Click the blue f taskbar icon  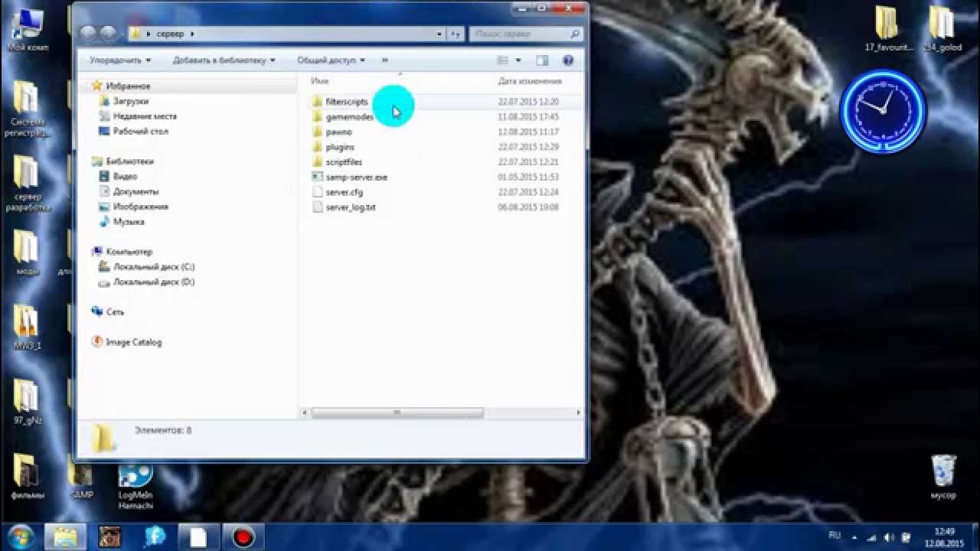click(155, 536)
